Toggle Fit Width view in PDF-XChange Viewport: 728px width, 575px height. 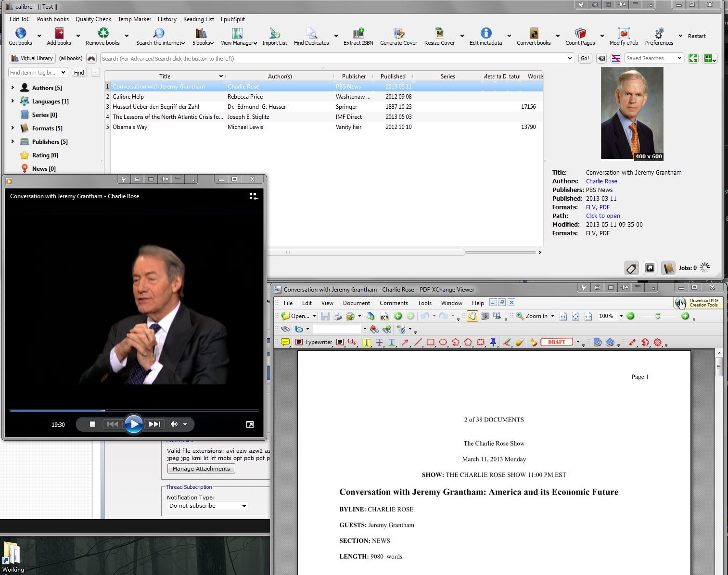click(x=588, y=316)
